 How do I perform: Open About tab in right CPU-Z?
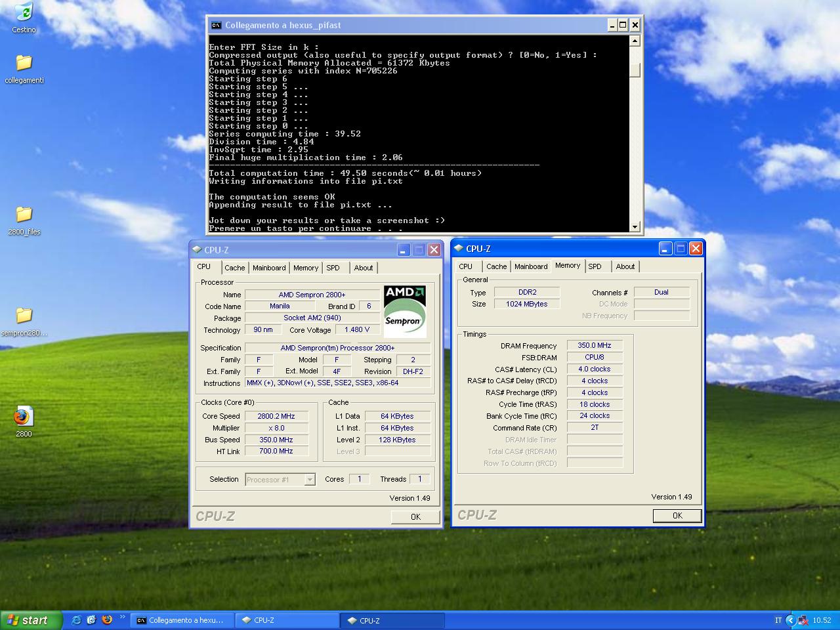tap(625, 266)
